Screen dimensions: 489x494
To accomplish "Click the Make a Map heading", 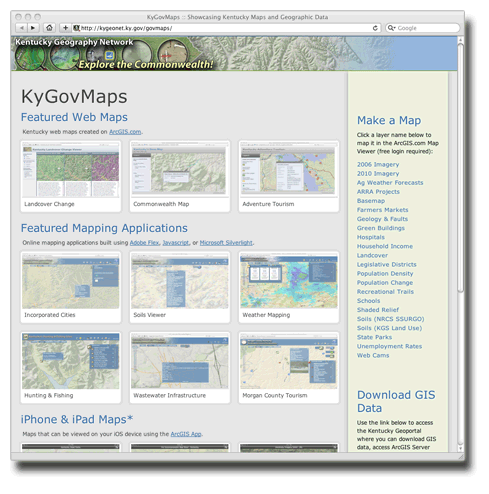I will [389, 120].
